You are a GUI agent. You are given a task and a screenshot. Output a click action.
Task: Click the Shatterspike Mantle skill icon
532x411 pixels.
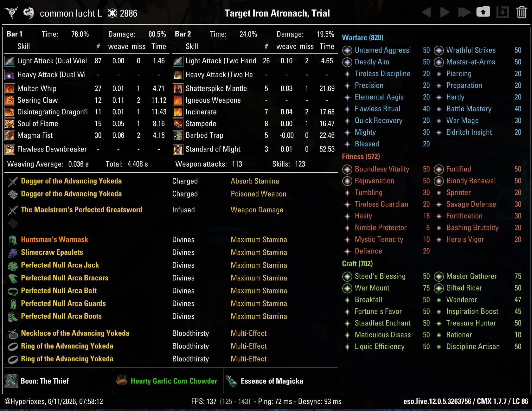click(178, 88)
